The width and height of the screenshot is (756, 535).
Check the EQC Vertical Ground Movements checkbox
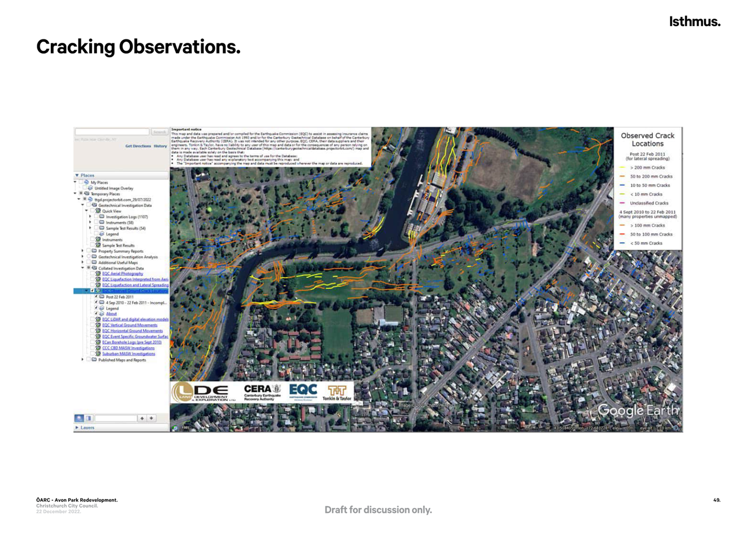[92, 325]
